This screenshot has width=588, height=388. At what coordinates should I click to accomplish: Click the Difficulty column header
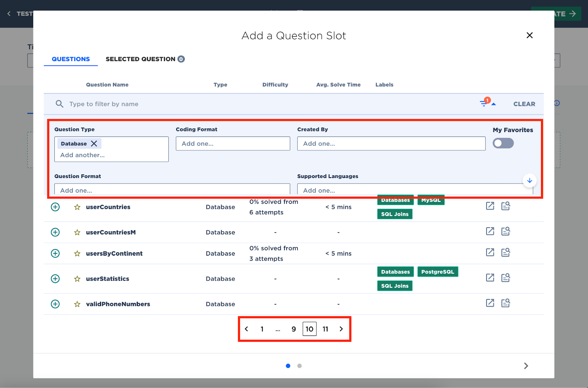click(275, 85)
